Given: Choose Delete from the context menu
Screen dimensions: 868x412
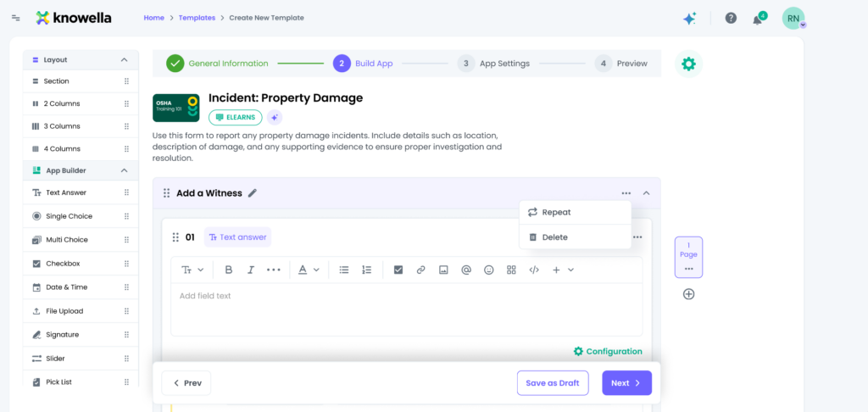Looking at the screenshot, I should click(x=554, y=237).
